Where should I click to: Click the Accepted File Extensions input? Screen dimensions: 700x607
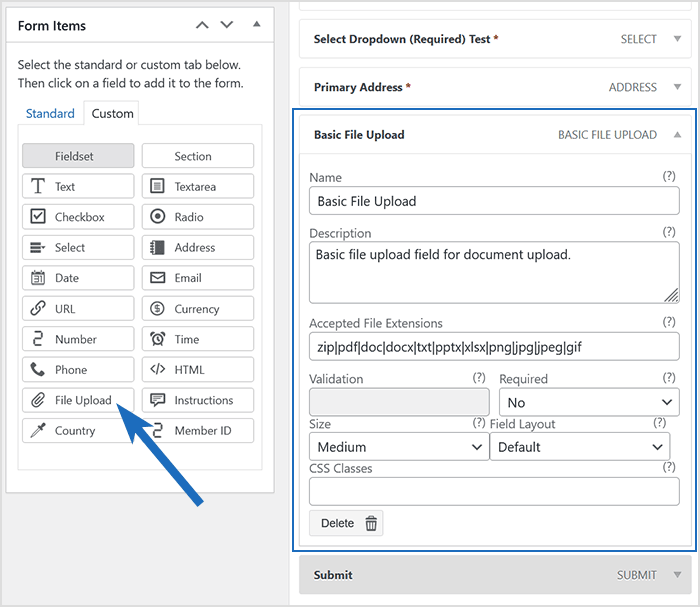[x=494, y=347]
